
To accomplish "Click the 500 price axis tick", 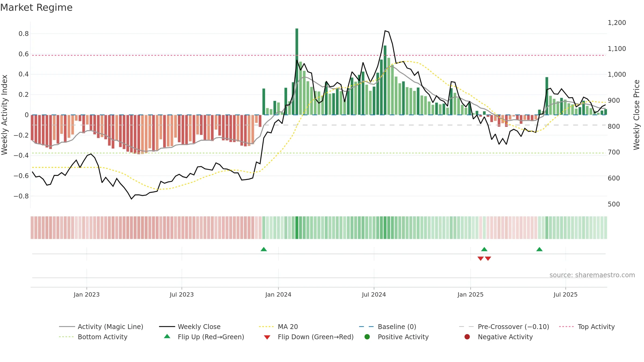I will pos(614,204).
